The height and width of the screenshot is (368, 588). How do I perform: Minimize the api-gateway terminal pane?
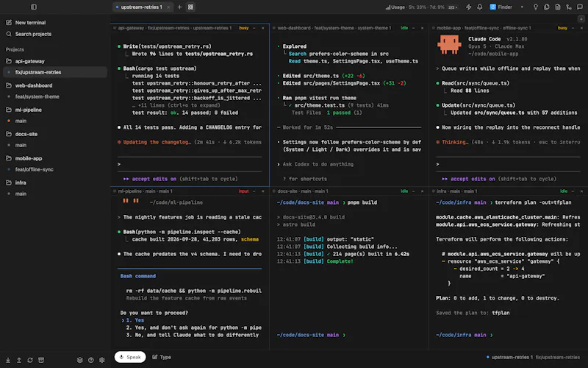[254, 28]
